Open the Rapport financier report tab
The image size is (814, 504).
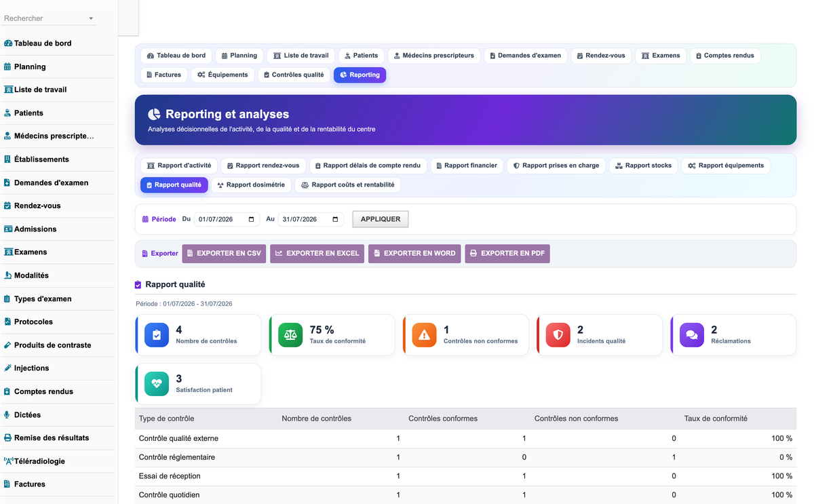(x=467, y=166)
